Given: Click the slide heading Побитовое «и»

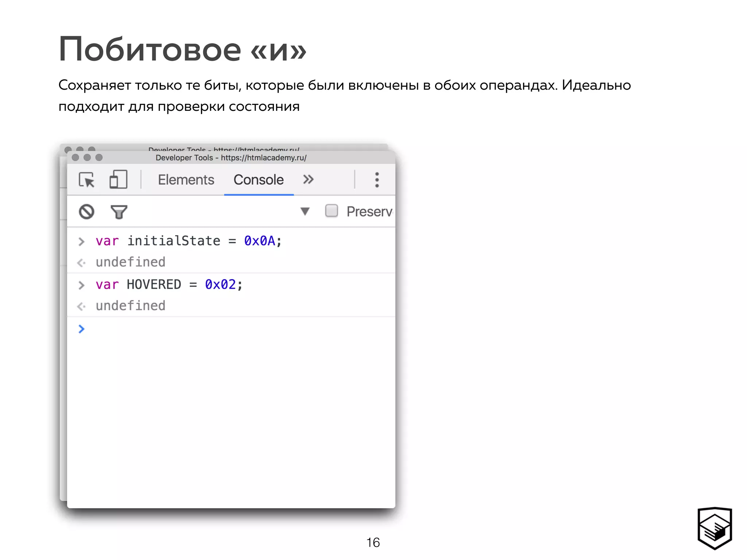Looking at the screenshot, I should click(183, 50).
